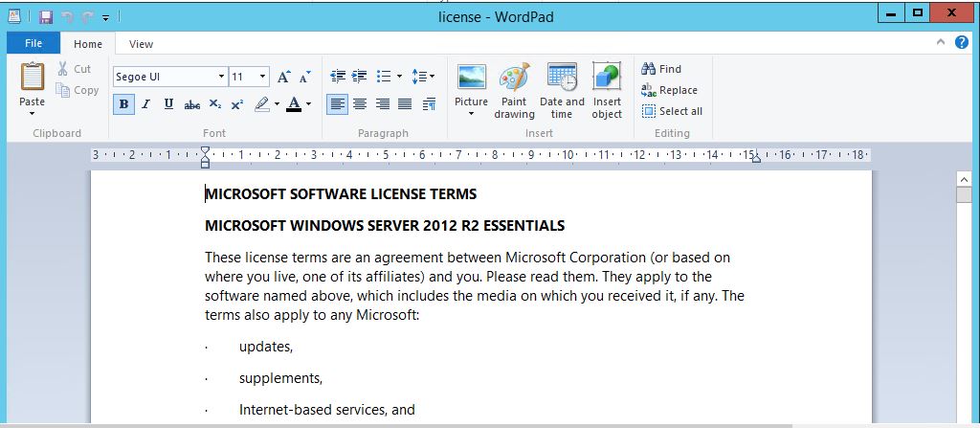Switch to the Home ribbon tab
Image resolution: width=980 pixels, height=428 pixels.
click(87, 44)
